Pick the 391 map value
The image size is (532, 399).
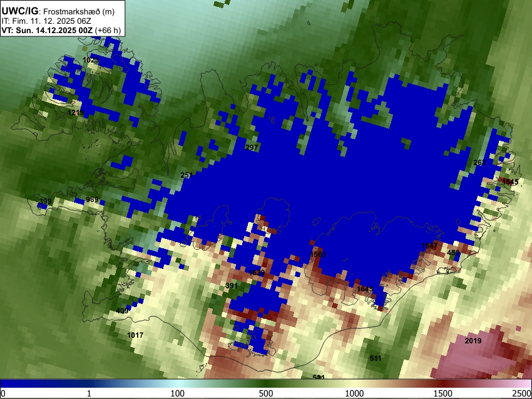pyautogui.click(x=232, y=286)
